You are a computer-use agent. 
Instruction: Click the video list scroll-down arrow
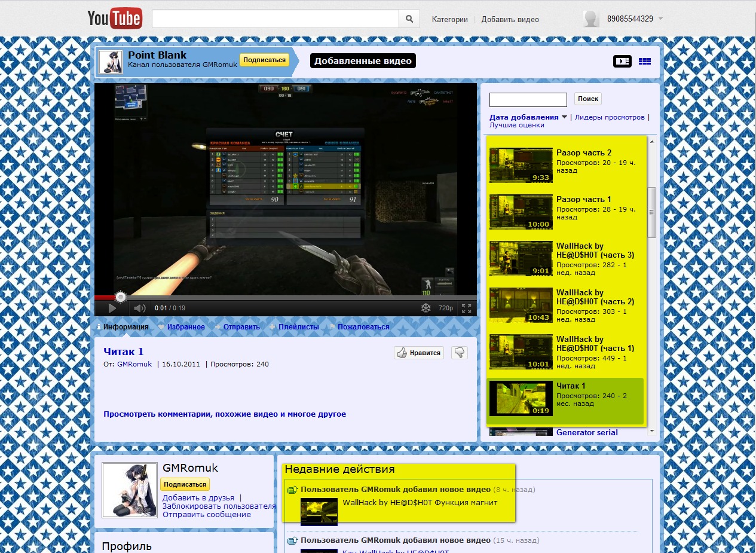tap(652, 430)
